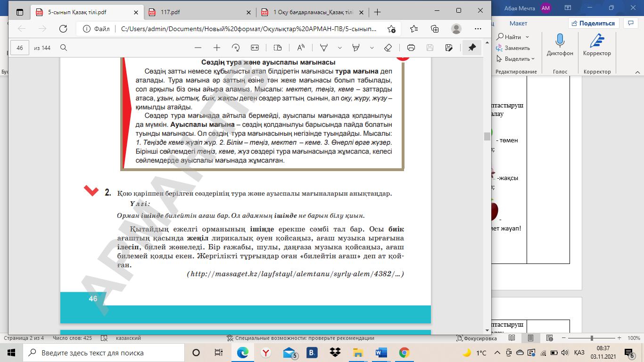Open the Корректор editor in Word
The height and width of the screenshot is (362, 644).
coord(597,45)
